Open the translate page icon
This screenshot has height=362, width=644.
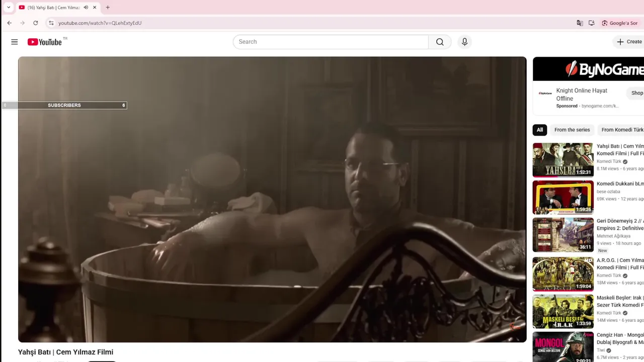[x=580, y=23]
